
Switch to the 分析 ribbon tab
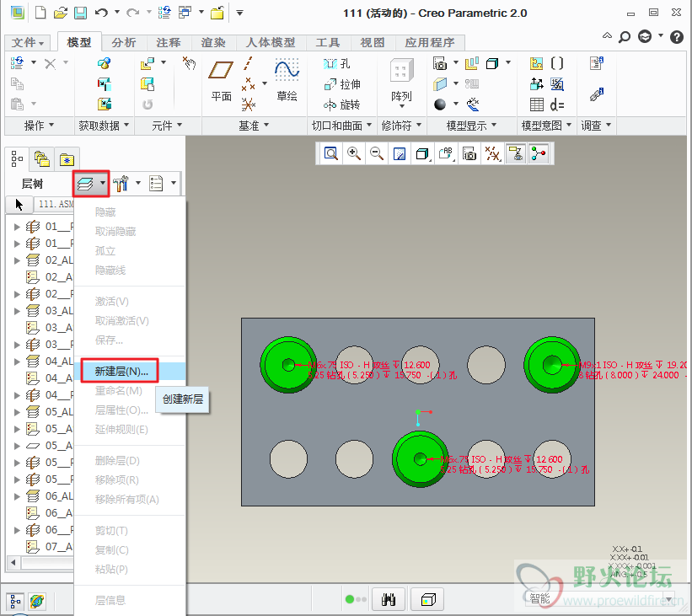(x=124, y=42)
